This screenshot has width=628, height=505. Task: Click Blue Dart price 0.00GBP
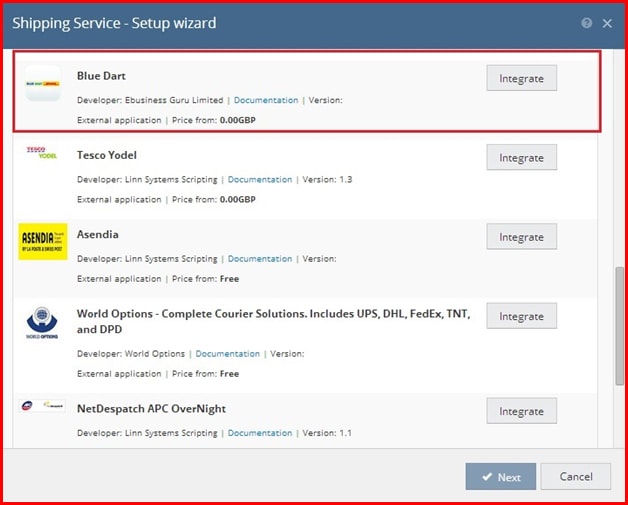(x=238, y=120)
